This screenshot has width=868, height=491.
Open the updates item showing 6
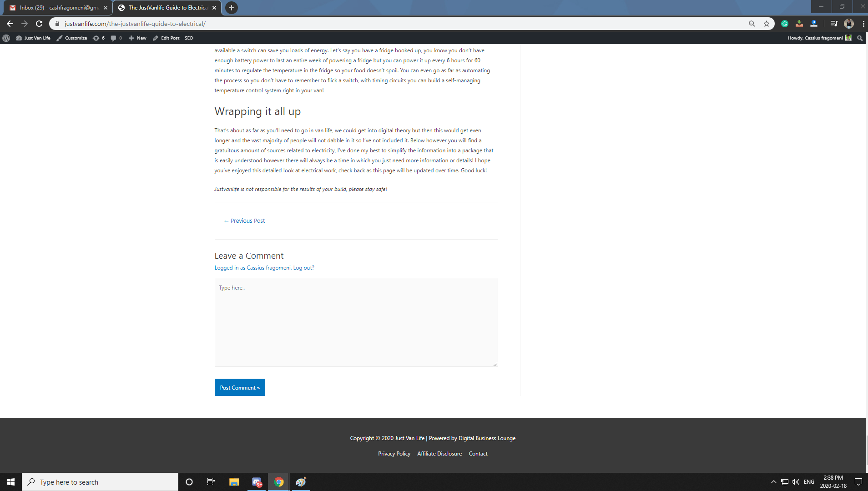click(99, 38)
